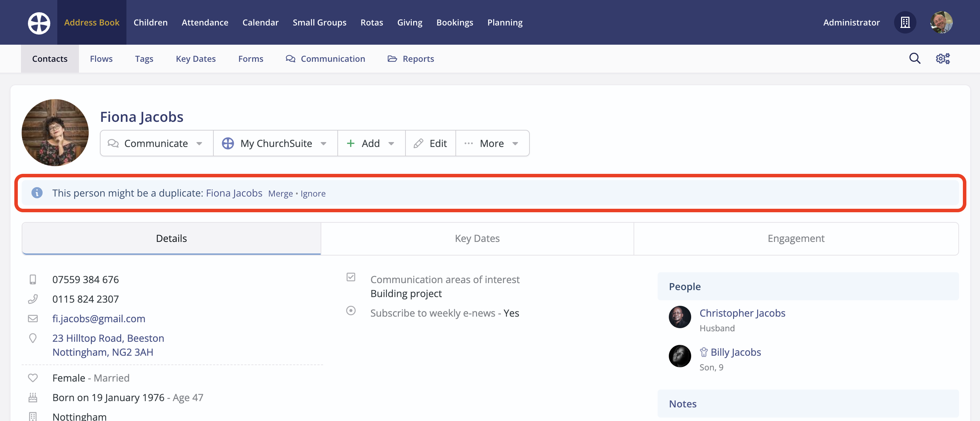Click the duplicate notice info icon
The width and height of the screenshot is (980, 421).
37,193
